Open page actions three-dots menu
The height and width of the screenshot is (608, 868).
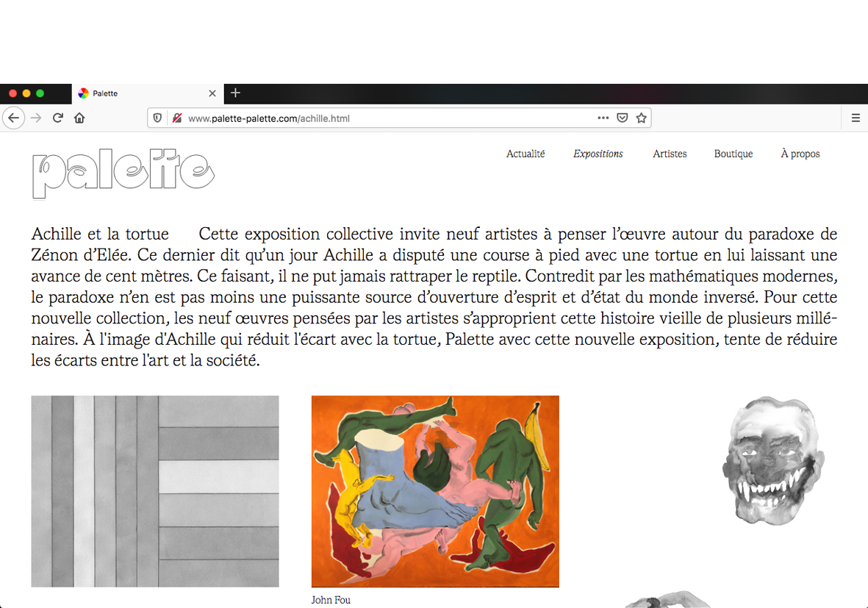tap(603, 118)
